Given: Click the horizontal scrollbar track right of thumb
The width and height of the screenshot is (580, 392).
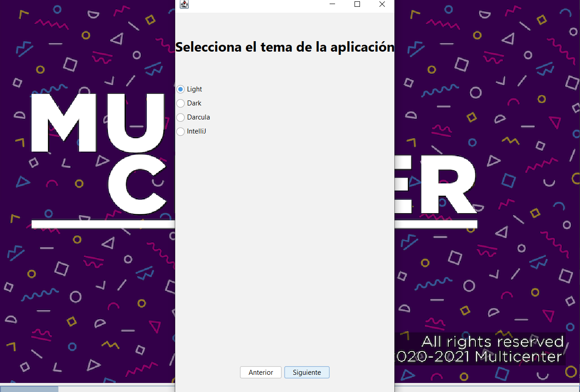Looking at the screenshot, I should click(x=113, y=389).
